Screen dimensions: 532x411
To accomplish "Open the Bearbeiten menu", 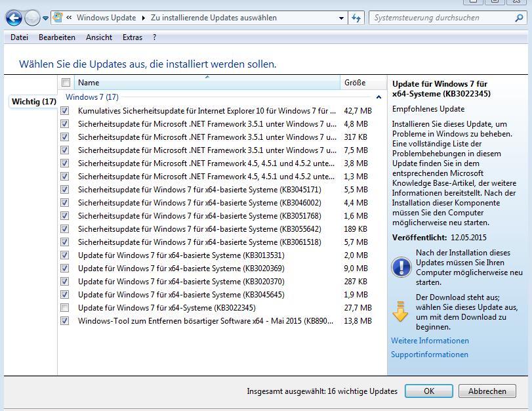I will click(x=57, y=37).
